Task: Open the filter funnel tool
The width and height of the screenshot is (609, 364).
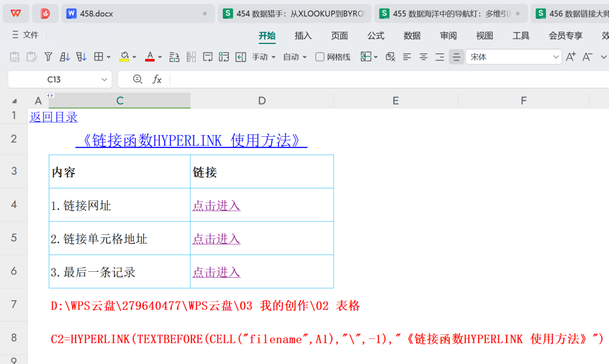Action: (48, 57)
